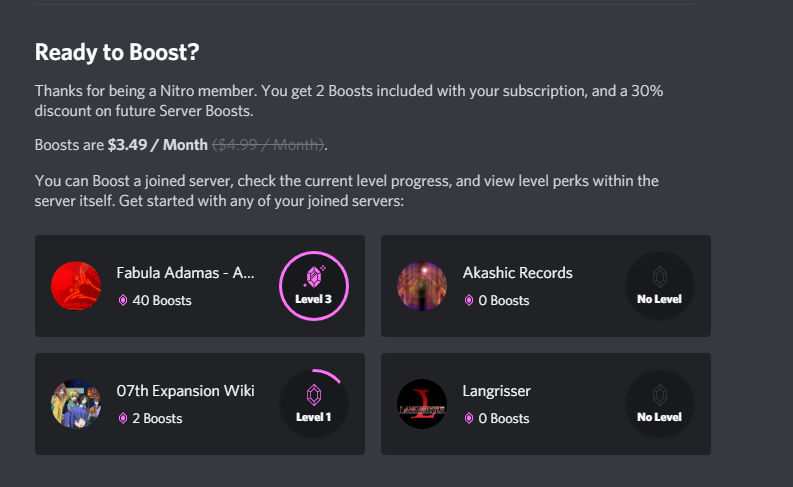The height and width of the screenshot is (487, 793).
Task: Click the Level 3 boost badge
Action: [x=314, y=286]
